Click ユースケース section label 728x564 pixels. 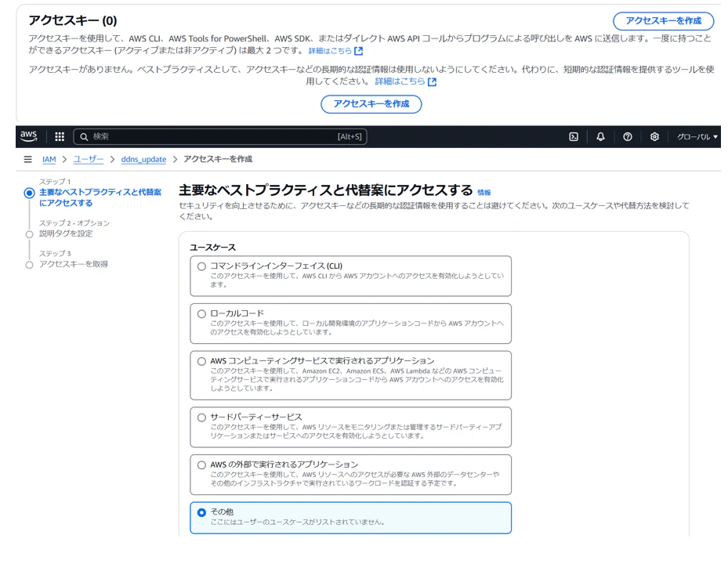tap(212, 247)
